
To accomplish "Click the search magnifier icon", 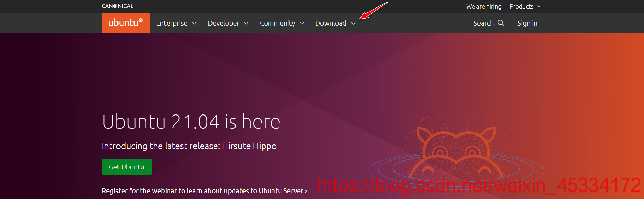I will (501, 23).
